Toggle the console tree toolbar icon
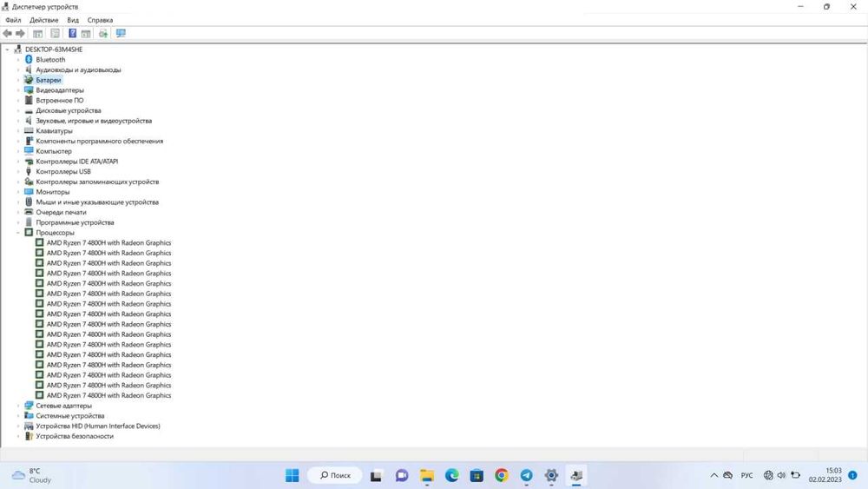This screenshot has height=489, width=868. [37, 34]
